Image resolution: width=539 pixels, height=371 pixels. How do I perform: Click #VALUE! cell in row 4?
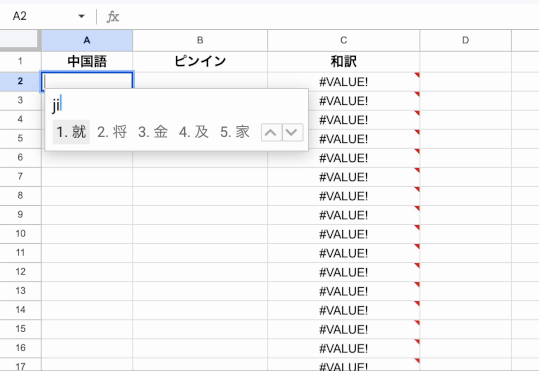343,120
